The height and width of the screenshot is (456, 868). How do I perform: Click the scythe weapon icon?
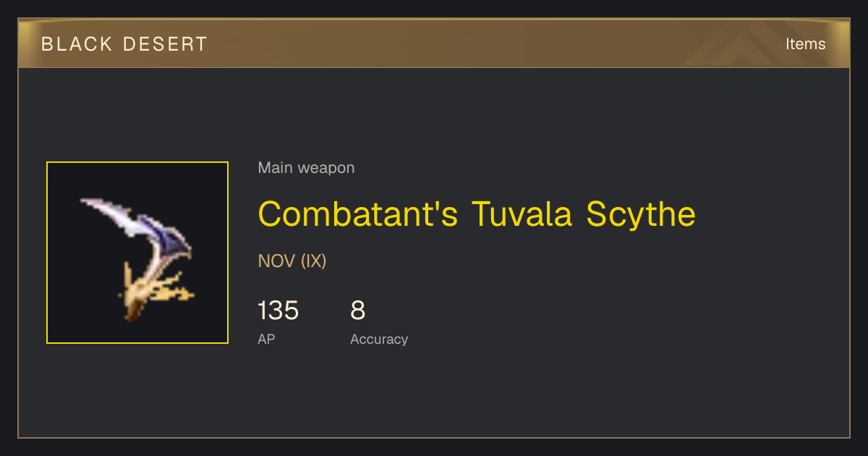tap(137, 259)
